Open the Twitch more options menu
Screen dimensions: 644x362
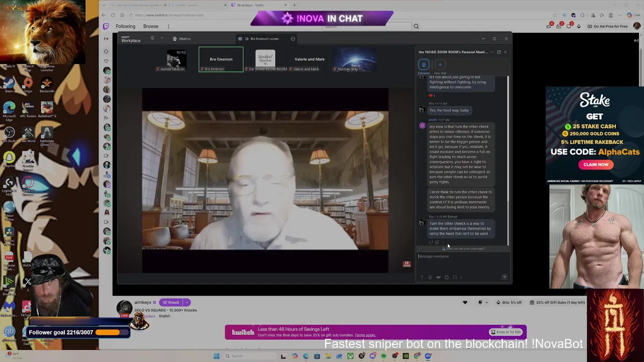[168, 26]
